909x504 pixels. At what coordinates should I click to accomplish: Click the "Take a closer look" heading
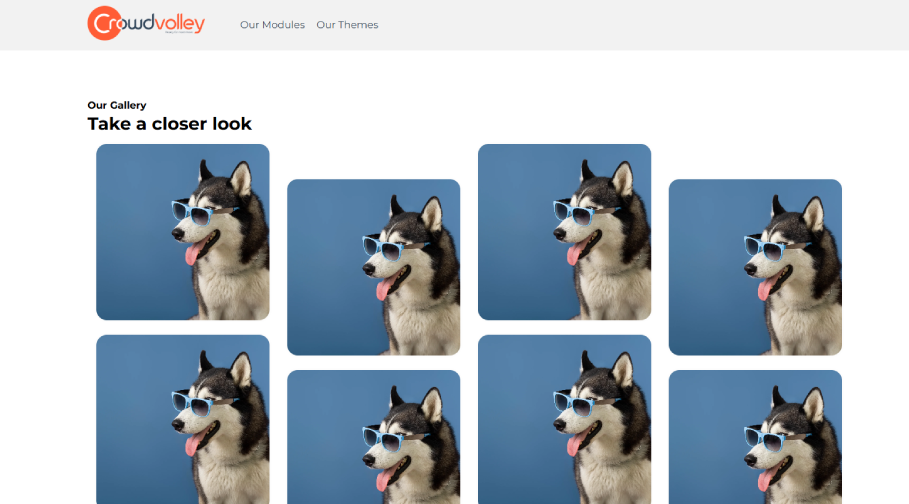[169, 124]
